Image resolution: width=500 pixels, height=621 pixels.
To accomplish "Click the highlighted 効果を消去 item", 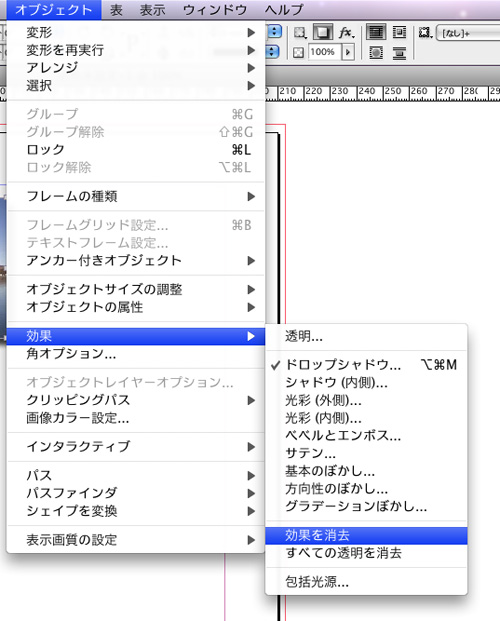I will click(x=366, y=535).
